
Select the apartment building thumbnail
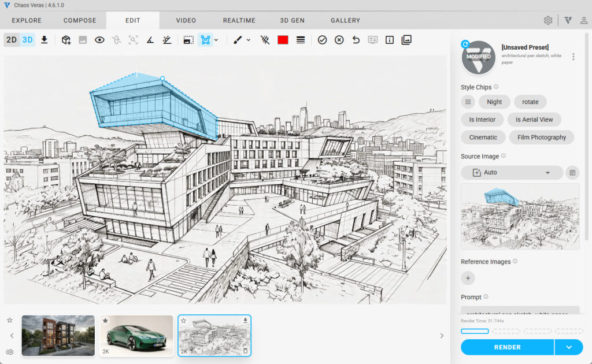tap(58, 336)
